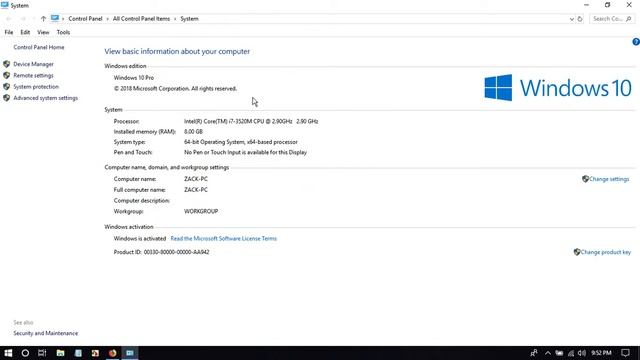The width and height of the screenshot is (640, 360).
Task: Select Control Panel breadcrumb
Action: tap(85, 19)
